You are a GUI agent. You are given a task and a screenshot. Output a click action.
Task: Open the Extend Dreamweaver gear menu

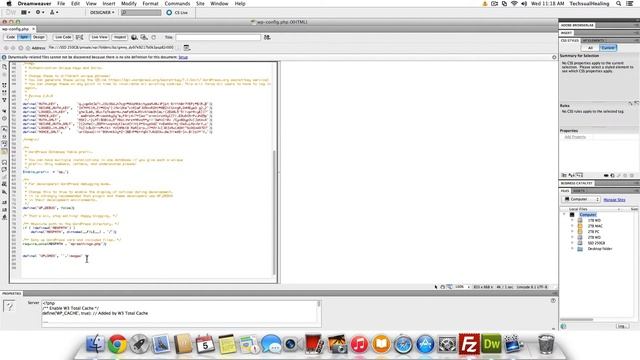coord(40,12)
